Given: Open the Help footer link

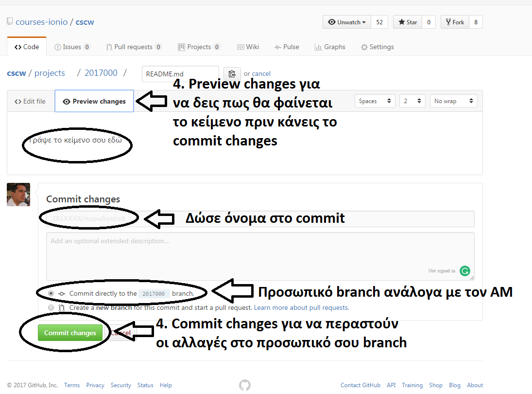Looking at the screenshot, I should click(x=166, y=385).
